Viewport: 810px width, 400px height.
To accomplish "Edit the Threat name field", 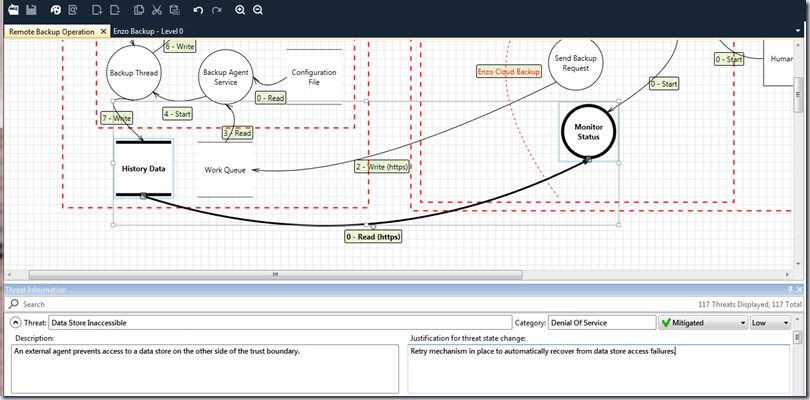I will [279, 322].
